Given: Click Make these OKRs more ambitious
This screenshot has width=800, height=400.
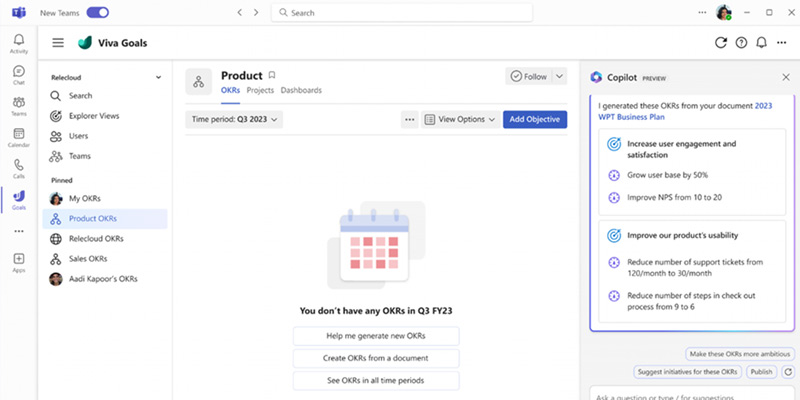Looking at the screenshot, I should pyautogui.click(x=740, y=354).
